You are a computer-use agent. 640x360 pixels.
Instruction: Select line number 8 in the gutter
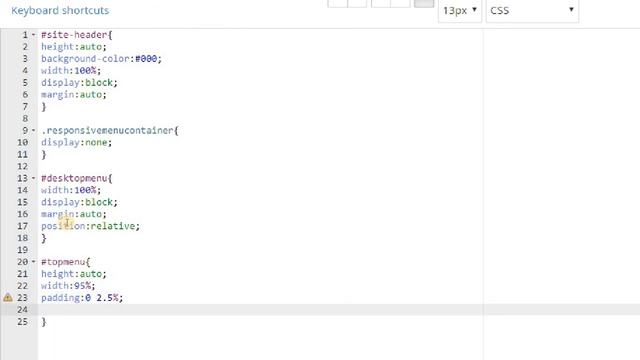(25, 118)
